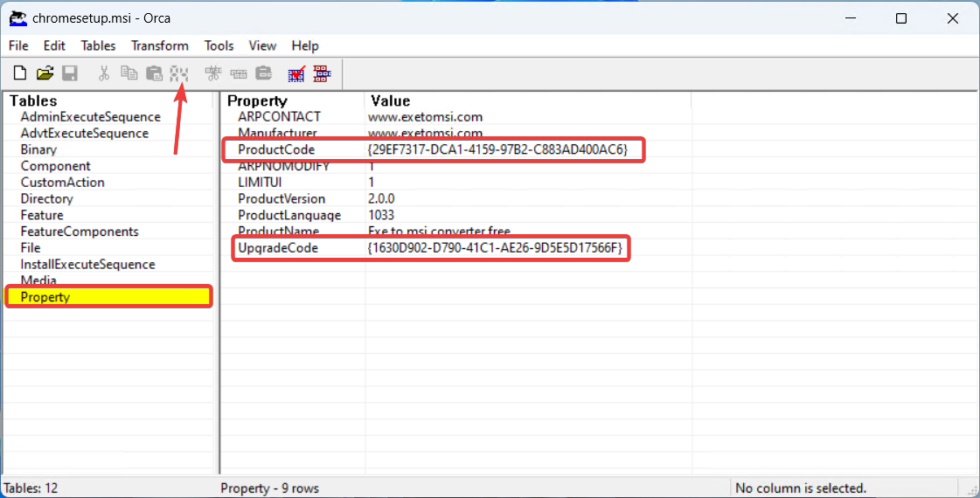Click 'No column is selected.' status text
The image size is (980, 498).
pos(801,488)
